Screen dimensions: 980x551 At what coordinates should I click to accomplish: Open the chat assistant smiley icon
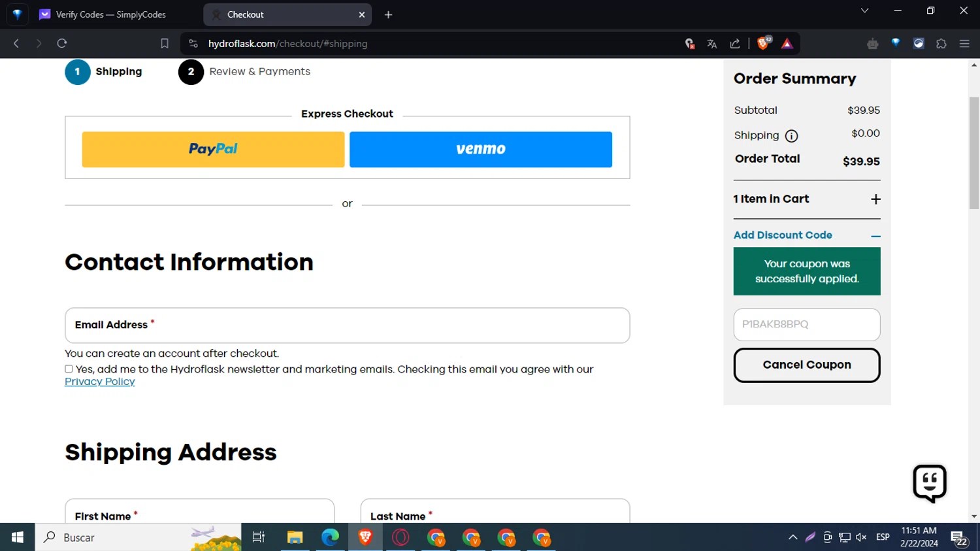930,484
